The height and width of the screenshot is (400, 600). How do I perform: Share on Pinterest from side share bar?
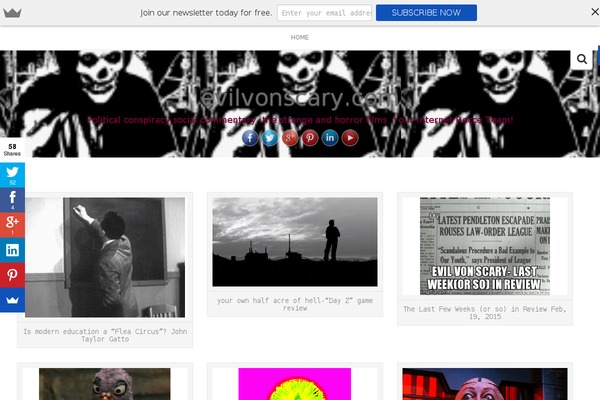coord(12,275)
